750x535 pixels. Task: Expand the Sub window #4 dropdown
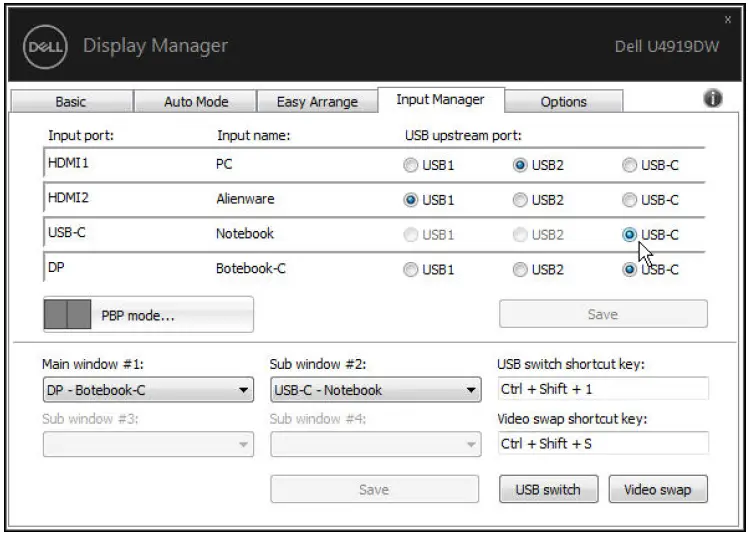point(375,444)
